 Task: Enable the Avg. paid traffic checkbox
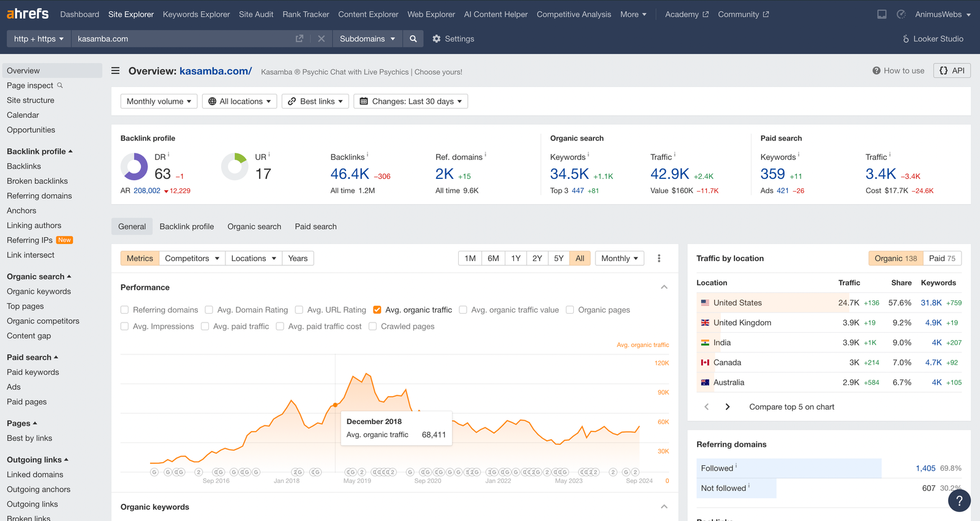(x=205, y=326)
